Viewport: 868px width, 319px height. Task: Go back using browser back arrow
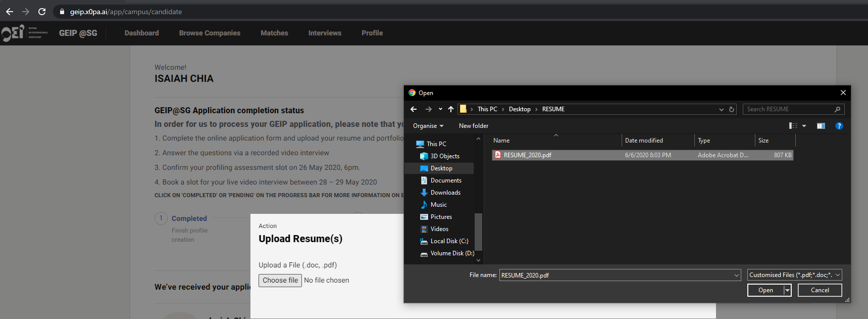coord(10,12)
